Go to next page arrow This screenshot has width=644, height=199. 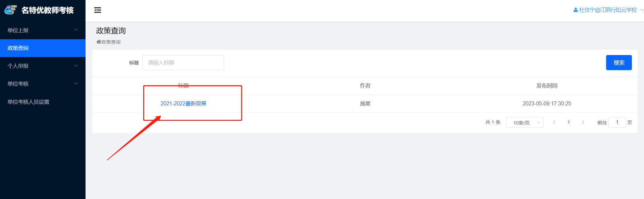click(x=583, y=122)
